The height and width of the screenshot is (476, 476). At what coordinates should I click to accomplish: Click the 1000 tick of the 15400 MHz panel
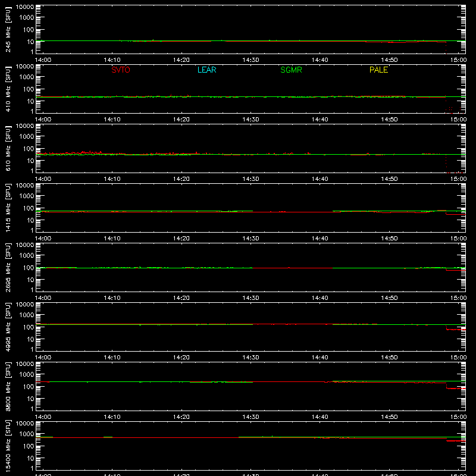pos(27,434)
